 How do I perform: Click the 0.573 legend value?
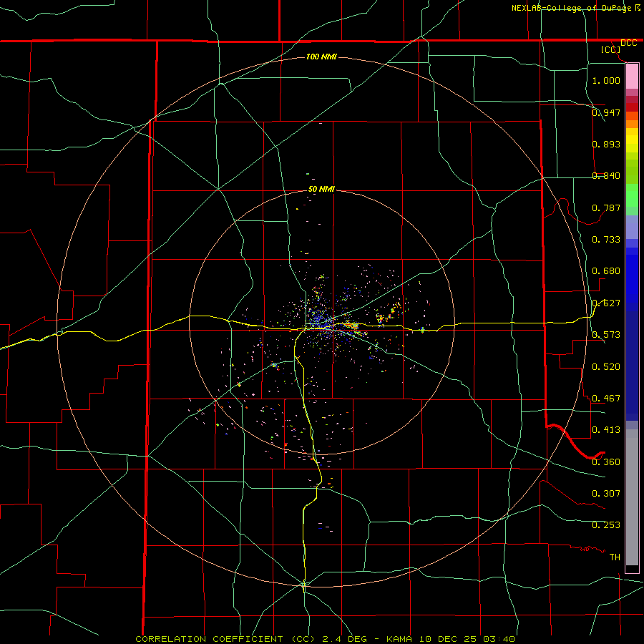click(x=606, y=335)
